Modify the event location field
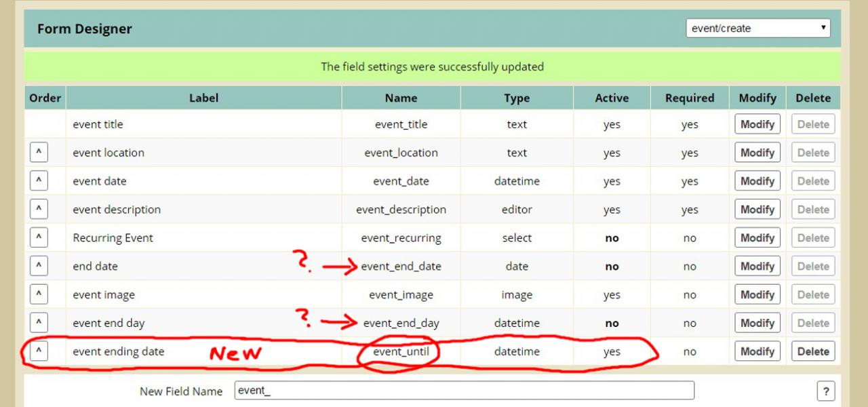 [x=757, y=153]
